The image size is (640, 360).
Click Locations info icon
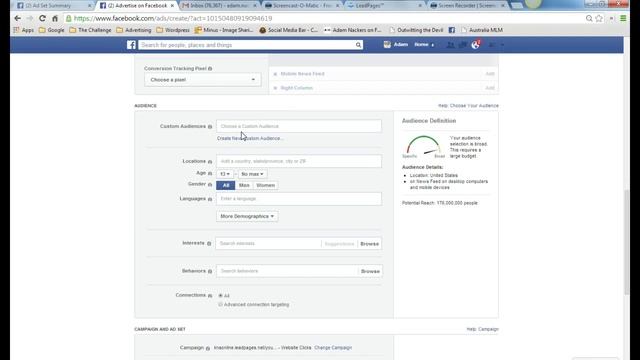(210, 162)
